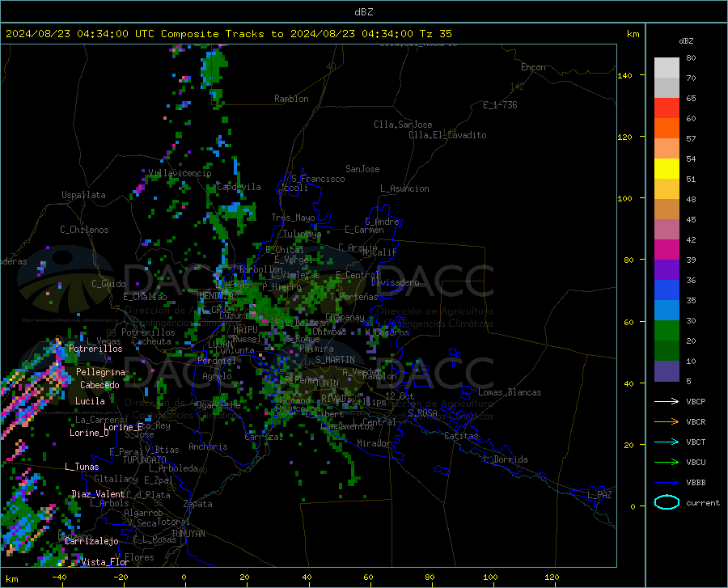Screen dimensions: 728x588
Task: Click the 140 km mark on vertical axis
Action: pyautogui.click(x=624, y=75)
